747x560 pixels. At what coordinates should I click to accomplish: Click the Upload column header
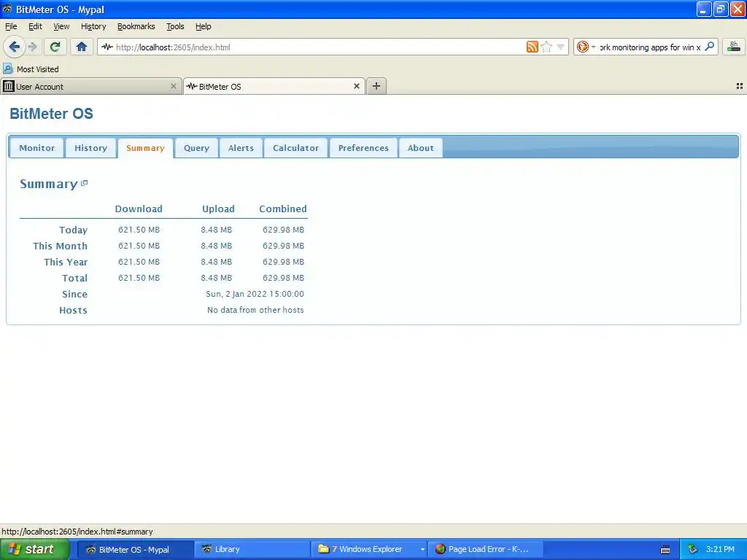[x=218, y=209]
